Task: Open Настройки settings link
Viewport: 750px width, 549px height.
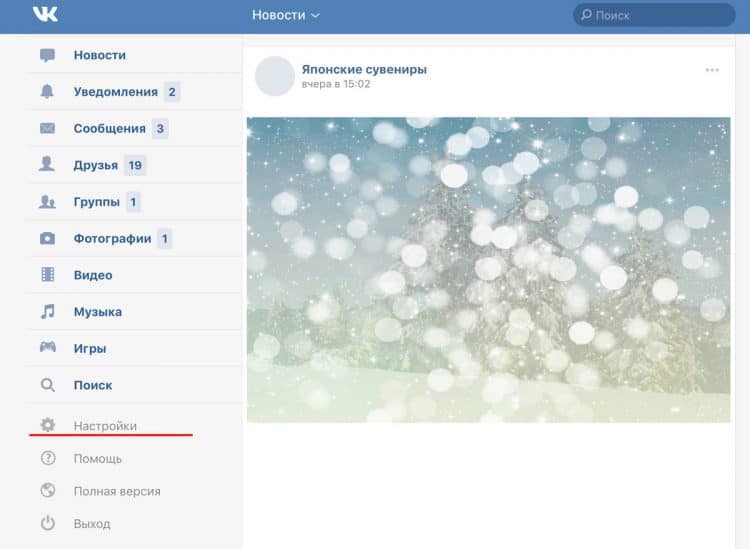Action: tap(105, 426)
